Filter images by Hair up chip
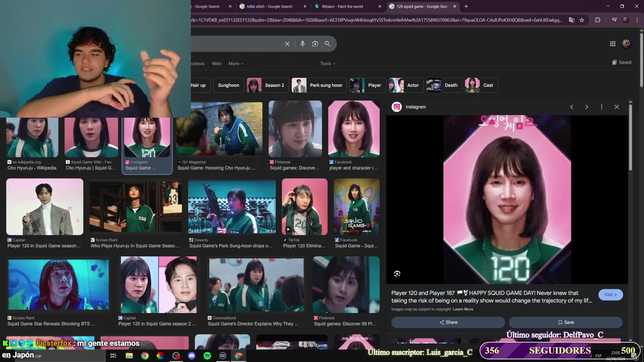644x362 pixels. [198, 85]
